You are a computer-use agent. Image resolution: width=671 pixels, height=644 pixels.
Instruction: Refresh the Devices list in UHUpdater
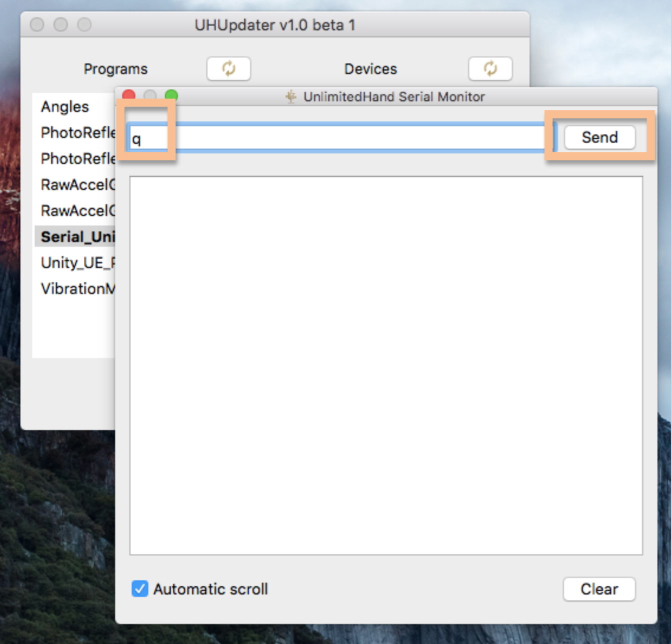click(x=490, y=68)
